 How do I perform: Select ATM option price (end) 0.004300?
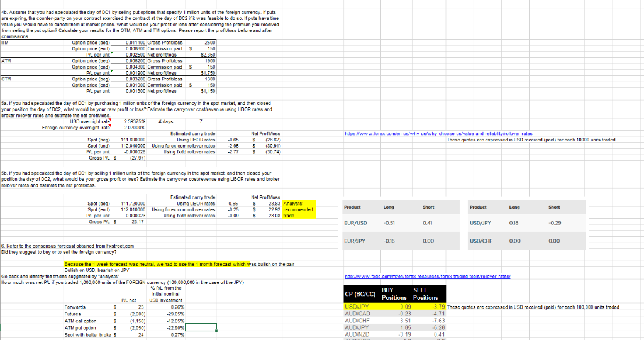pos(128,67)
